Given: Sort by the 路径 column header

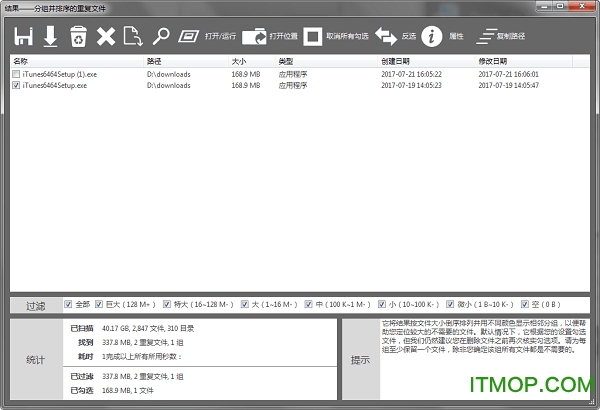Looking at the screenshot, I should pyautogui.click(x=186, y=61).
